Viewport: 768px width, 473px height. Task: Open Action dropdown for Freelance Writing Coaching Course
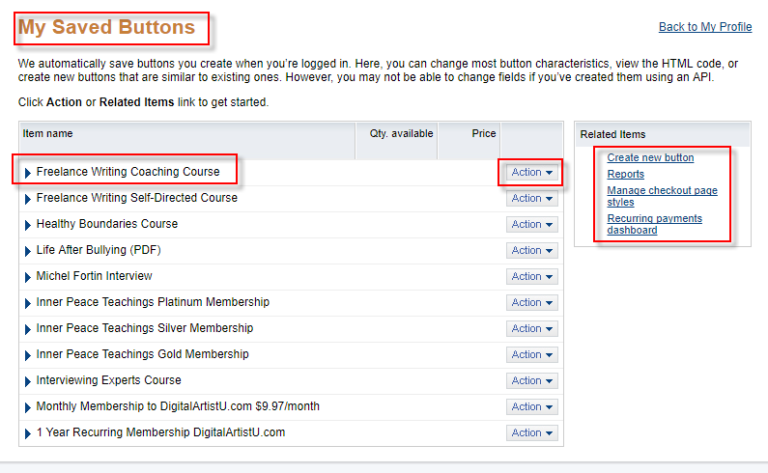click(532, 172)
